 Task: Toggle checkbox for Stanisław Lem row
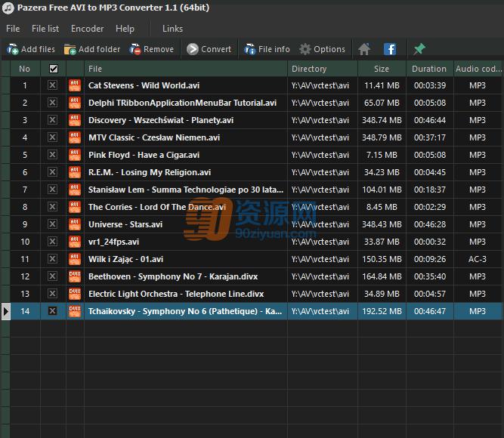pos(52,190)
